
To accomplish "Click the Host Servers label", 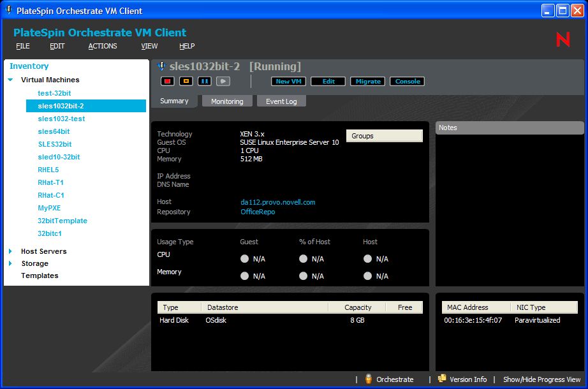I will click(44, 251).
